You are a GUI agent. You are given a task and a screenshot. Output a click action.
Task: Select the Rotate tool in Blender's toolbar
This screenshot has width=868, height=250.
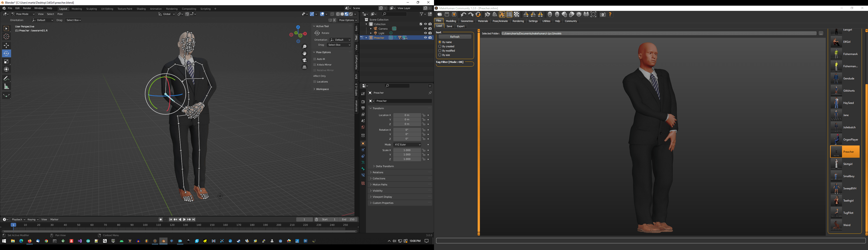[x=6, y=53]
